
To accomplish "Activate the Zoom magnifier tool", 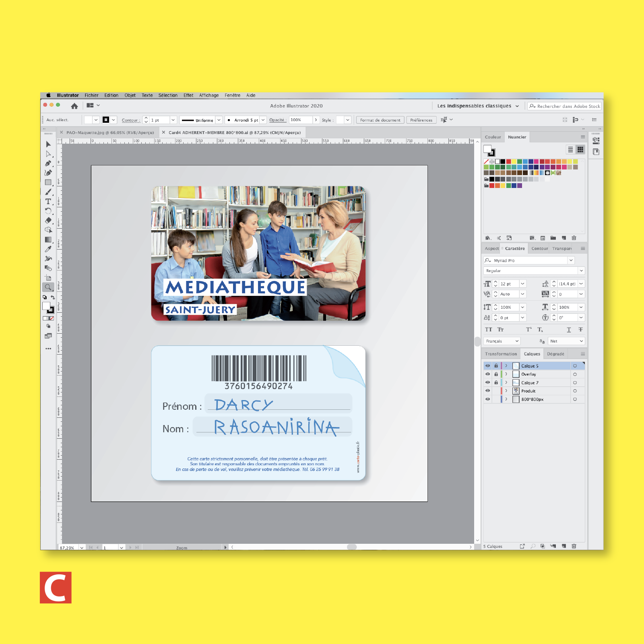I will pos(48,287).
